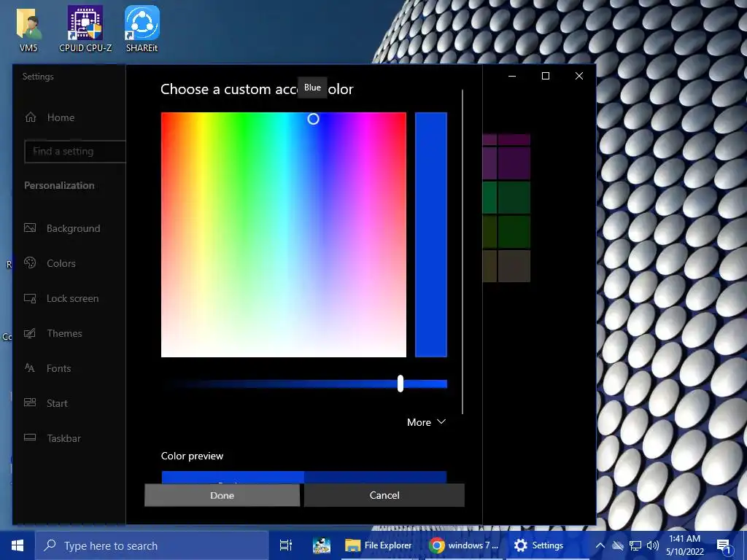Click the brightness value slider thumb
Viewport: 747px width, 560px height.
400,384
